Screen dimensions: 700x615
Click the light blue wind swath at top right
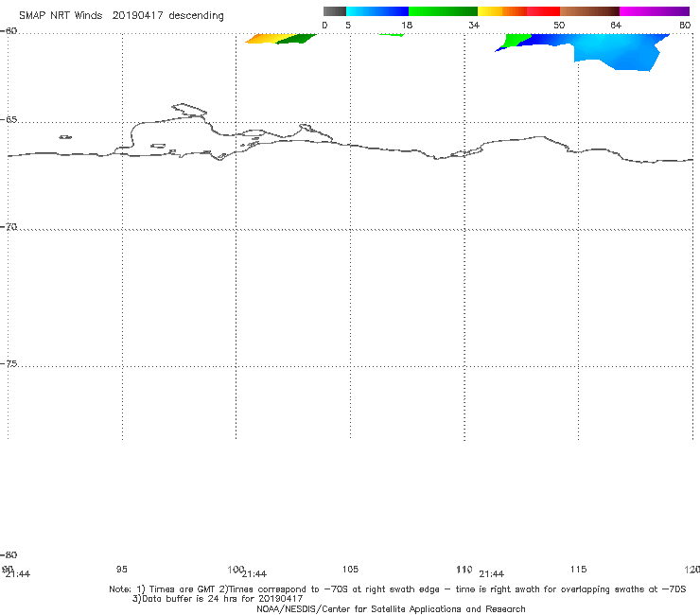pyautogui.click(x=619, y=51)
